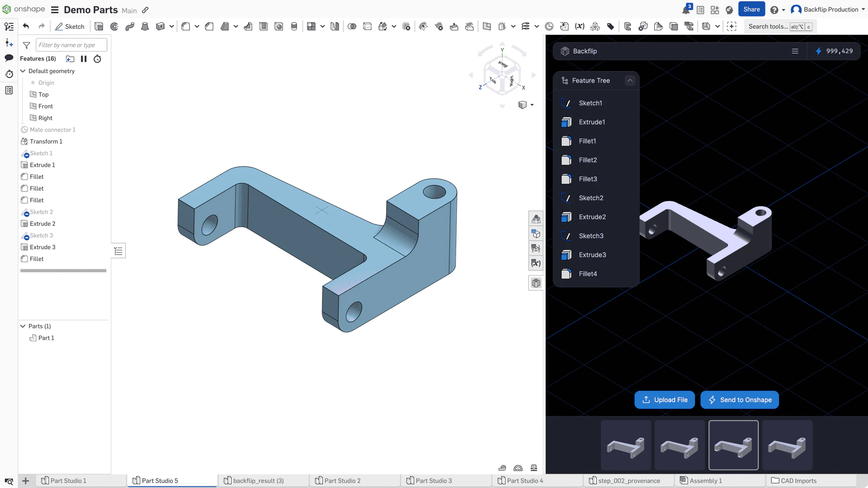Pause feature regeneration with pause icon
The height and width of the screenshot is (488, 868).
tap(84, 59)
